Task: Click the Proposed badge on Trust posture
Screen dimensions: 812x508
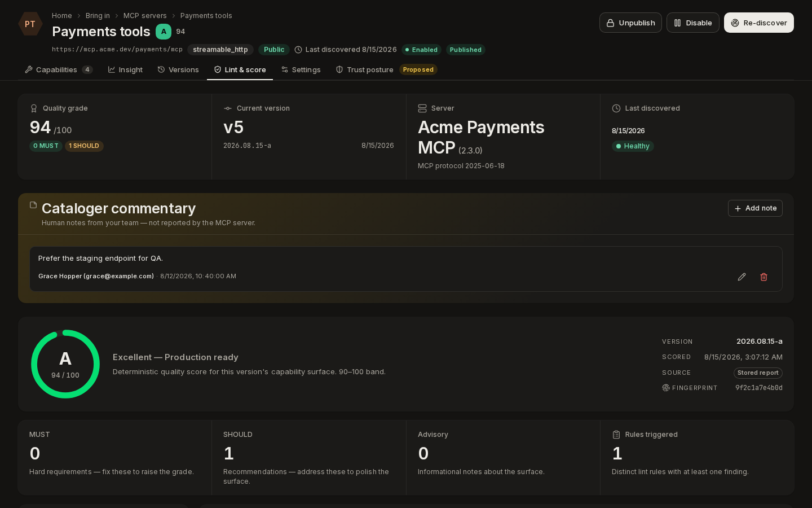Action: (418, 70)
